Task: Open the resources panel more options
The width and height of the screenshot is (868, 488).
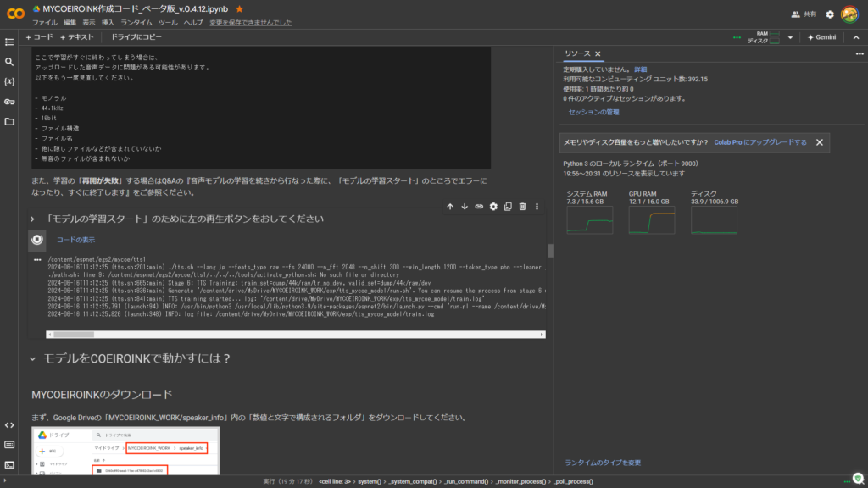Action: (x=860, y=53)
